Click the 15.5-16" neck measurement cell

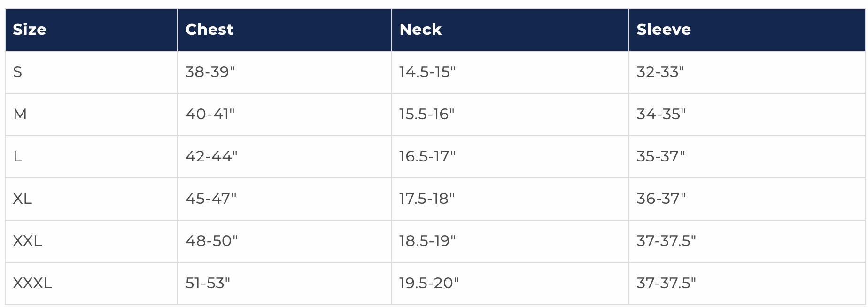pyautogui.click(x=426, y=114)
